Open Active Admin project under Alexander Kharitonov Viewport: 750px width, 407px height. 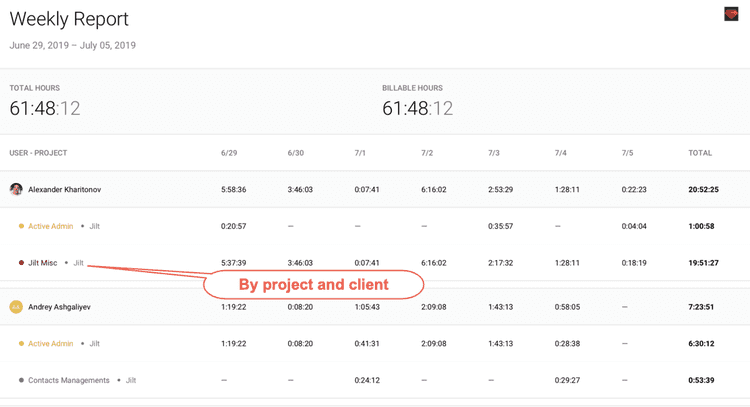pyautogui.click(x=50, y=227)
